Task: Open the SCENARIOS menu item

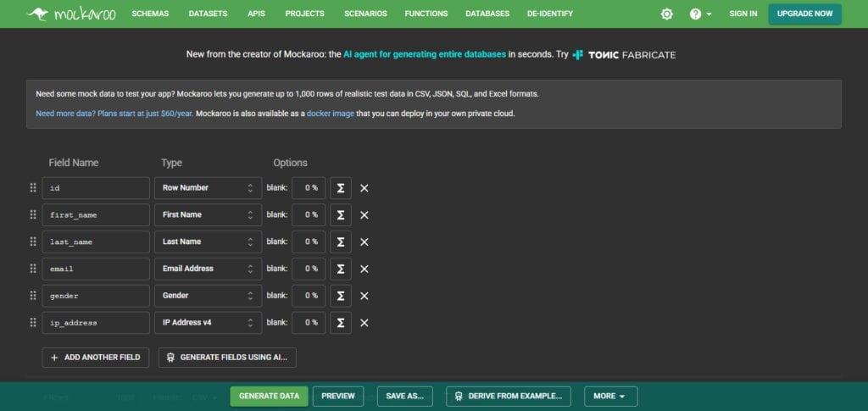Action: pyautogui.click(x=365, y=14)
